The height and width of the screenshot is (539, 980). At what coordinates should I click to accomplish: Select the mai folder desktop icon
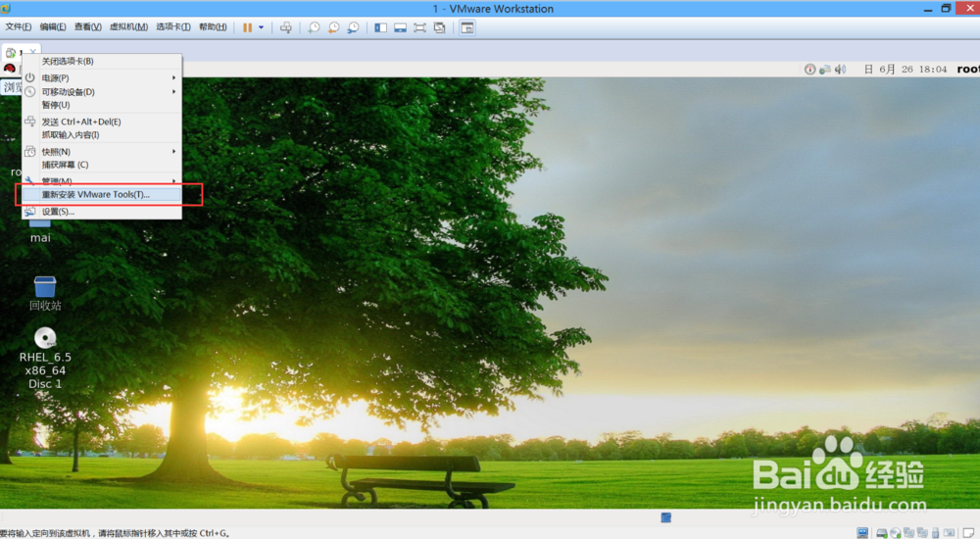(40, 230)
